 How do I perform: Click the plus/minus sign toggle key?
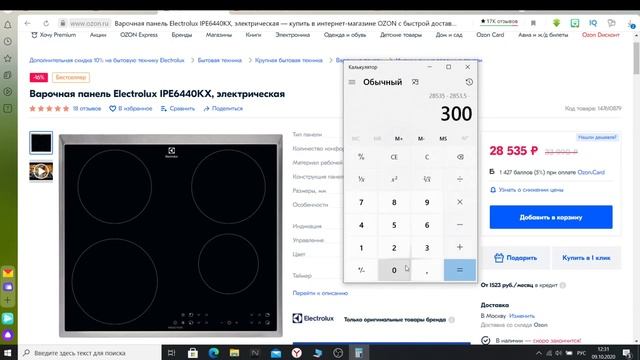click(x=361, y=270)
